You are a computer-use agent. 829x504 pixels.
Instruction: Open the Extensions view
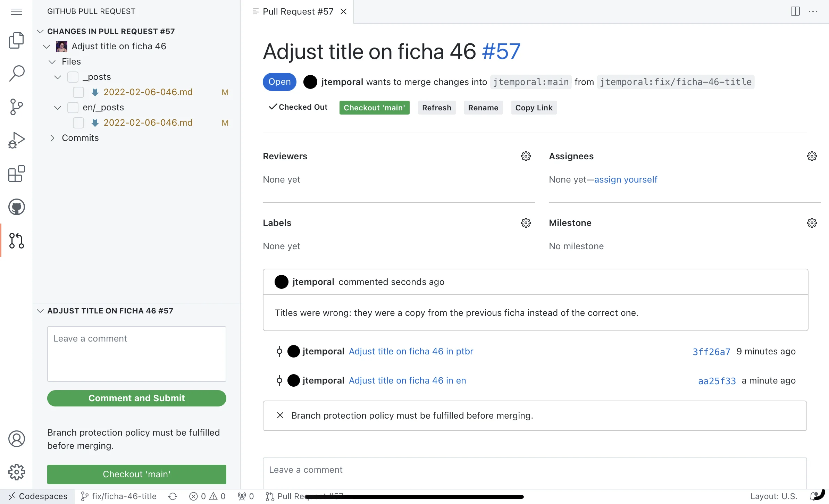16,174
